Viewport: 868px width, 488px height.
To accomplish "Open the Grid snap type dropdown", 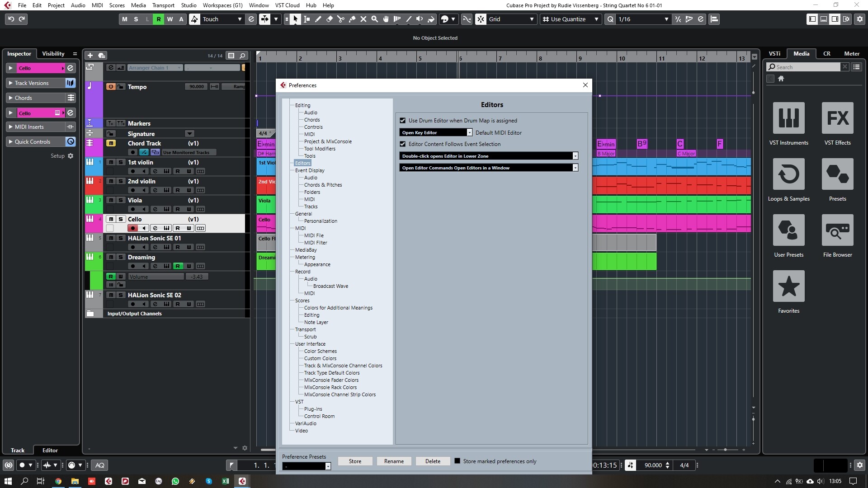I will point(511,19).
